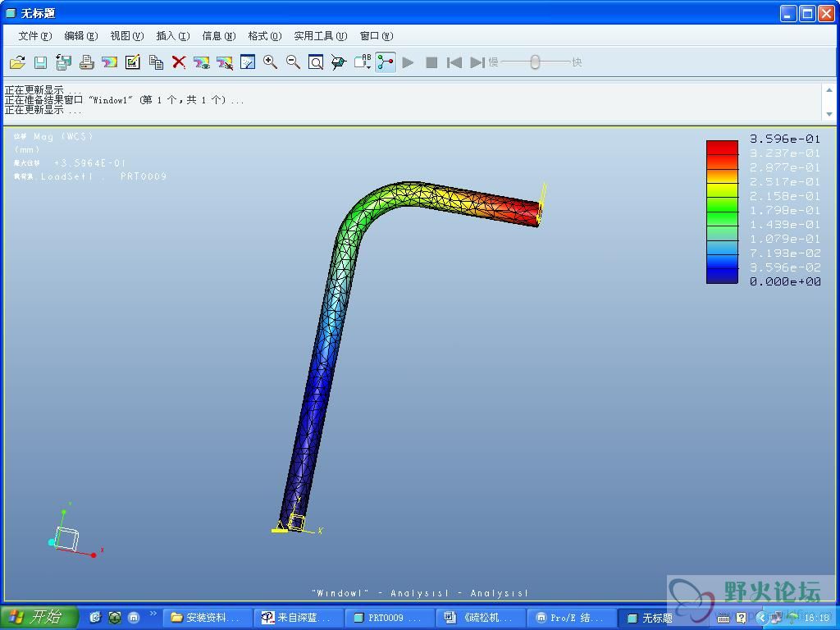The width and height of the screenshot is (840, 630).
Task: Click the green quick launch taskbar icon
Action: (115, 618)
